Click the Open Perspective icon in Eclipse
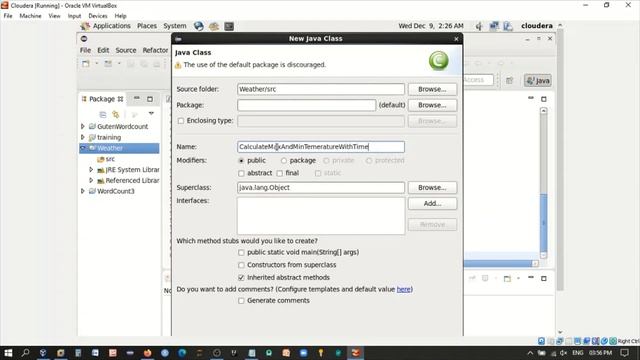Screen dimensions: 640x360 509,80
